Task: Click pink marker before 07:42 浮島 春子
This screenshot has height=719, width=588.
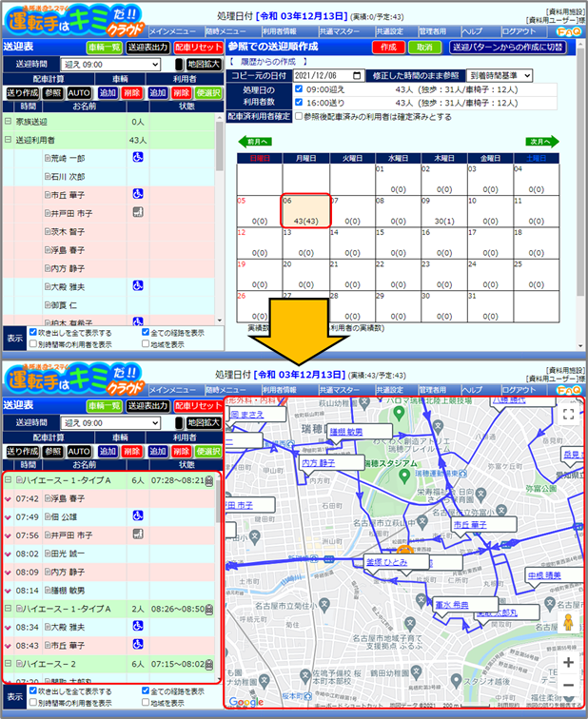Action: [8, 499]
